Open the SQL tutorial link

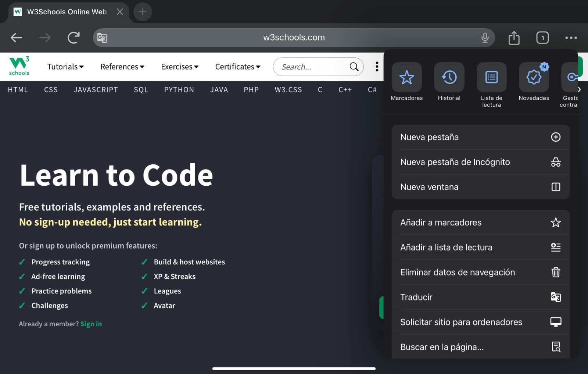(141, 90)
